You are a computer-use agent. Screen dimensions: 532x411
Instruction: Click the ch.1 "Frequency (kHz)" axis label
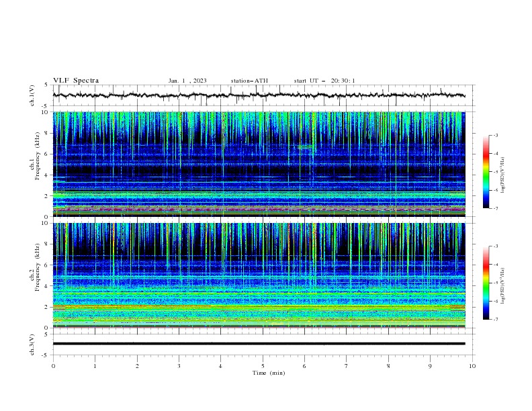pyautogui.click(x=38, y=156)
